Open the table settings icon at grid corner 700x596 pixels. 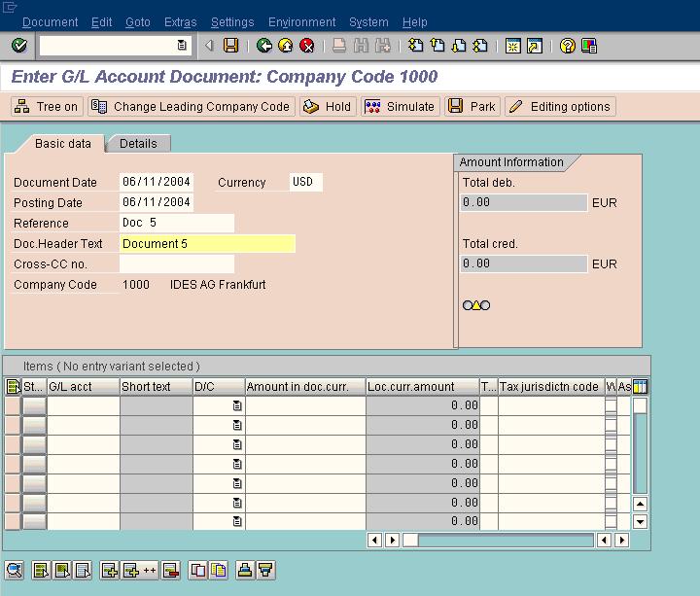coord(641,387)
